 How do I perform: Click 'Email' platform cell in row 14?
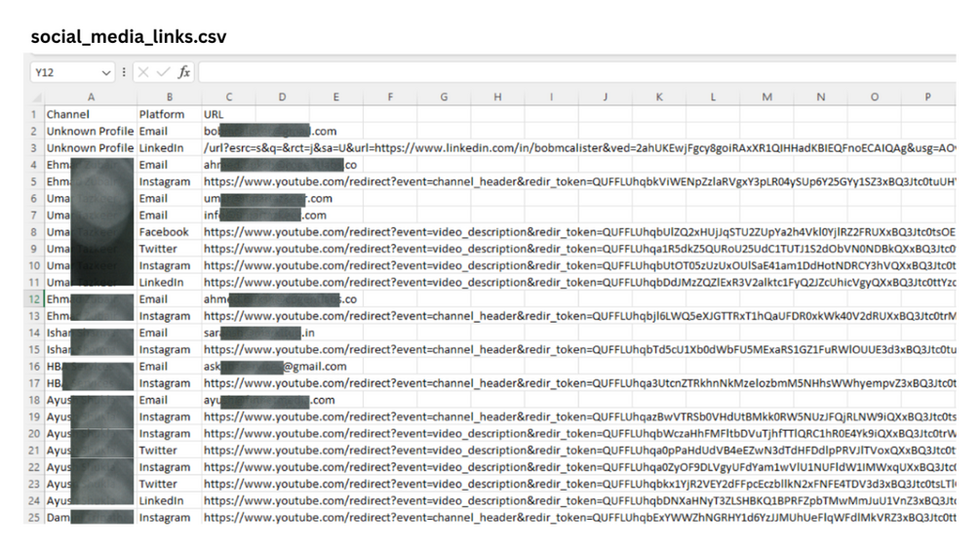[x=170, y=333]
